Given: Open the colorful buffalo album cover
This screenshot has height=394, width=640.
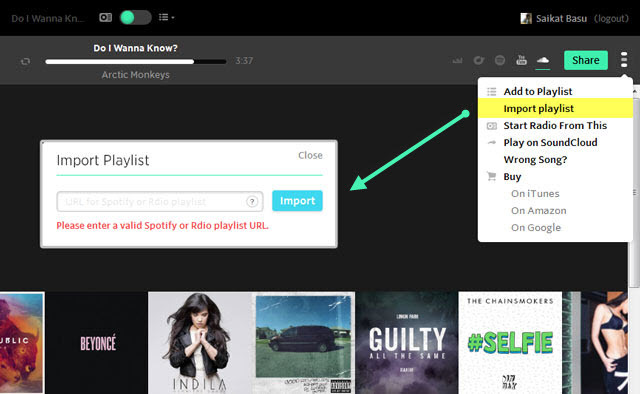Looking at the screenshot, I should coord(22,343).
